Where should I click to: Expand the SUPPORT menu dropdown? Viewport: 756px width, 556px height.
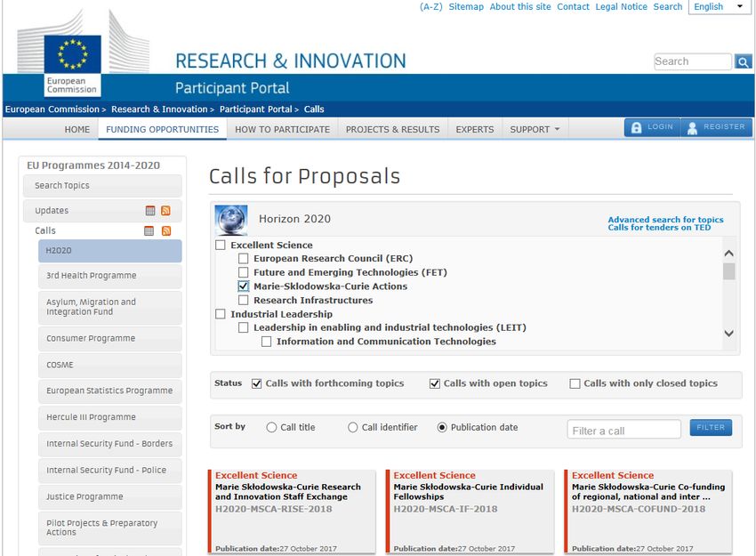click(x=535, y=130)
